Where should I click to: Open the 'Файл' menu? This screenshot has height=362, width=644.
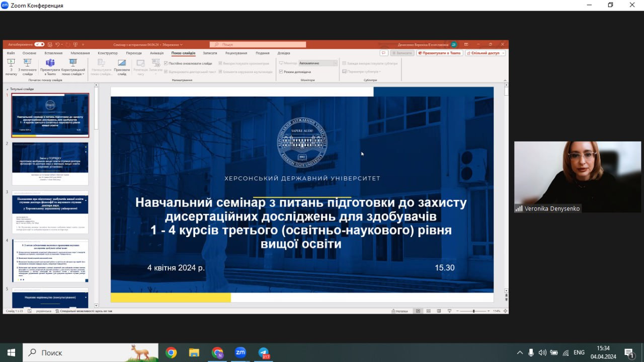tap(11, 53)
